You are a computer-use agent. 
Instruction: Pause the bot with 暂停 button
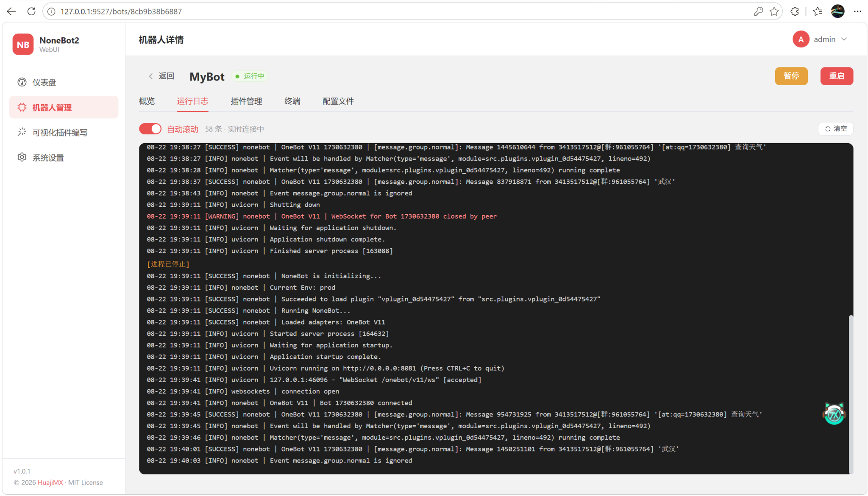pyautogui.click(x=791, y=76)
